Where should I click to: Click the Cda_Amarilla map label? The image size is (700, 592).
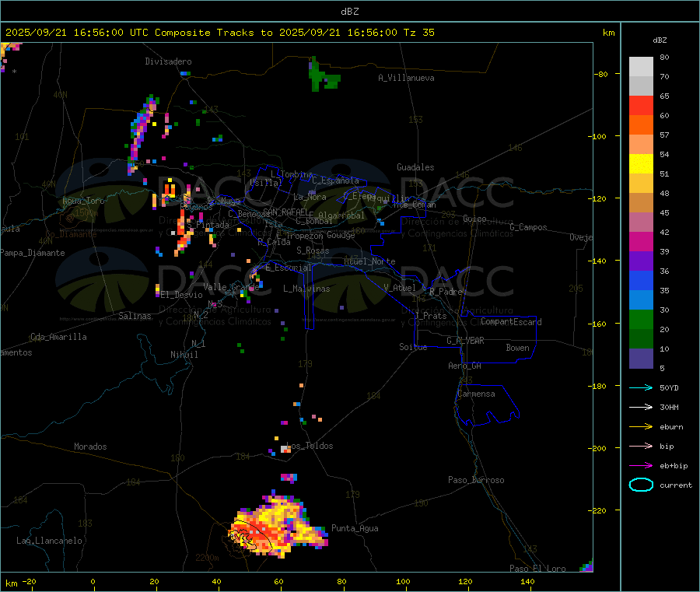click(x=58, y=337)
